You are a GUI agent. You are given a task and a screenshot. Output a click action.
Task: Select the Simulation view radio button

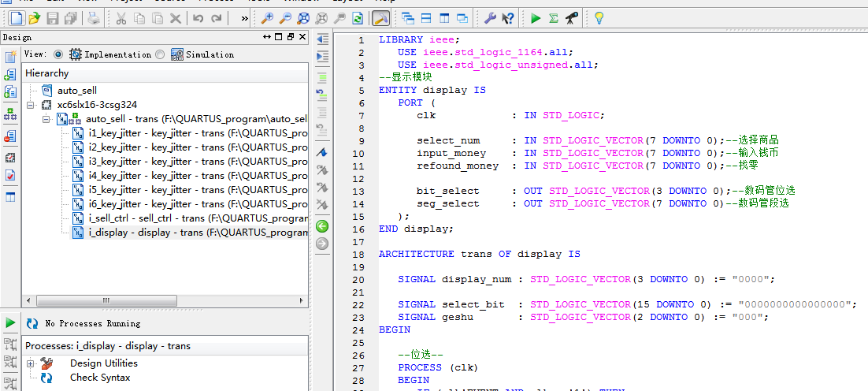[x=160, y=54]
